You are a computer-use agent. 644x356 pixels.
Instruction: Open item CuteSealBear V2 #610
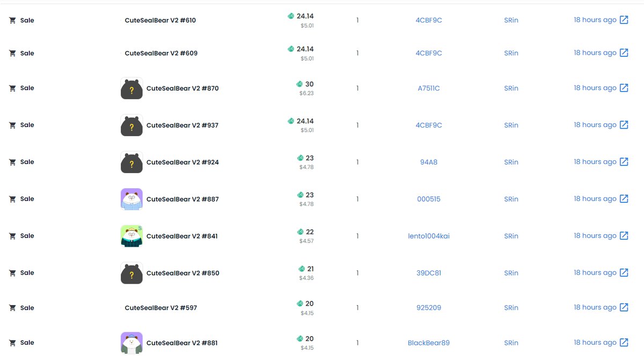point(160,20)
